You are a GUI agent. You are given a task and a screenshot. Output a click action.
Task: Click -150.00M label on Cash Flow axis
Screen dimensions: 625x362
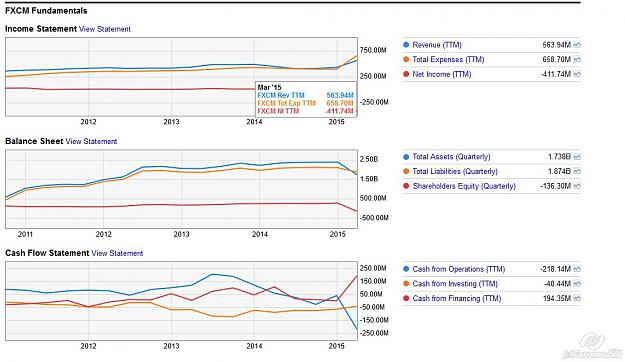click(x=373, y=320)
